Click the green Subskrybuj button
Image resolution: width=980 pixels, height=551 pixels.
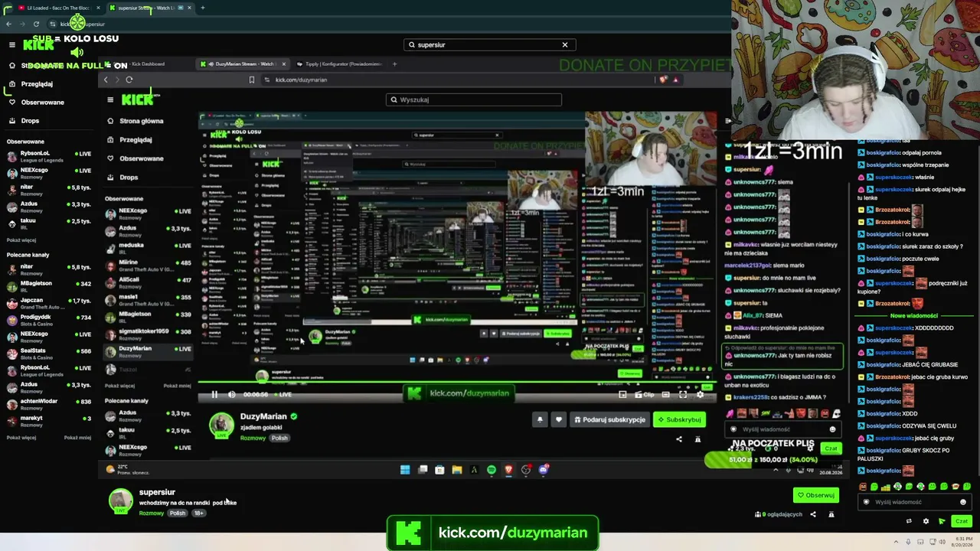[x=679, y=419]
